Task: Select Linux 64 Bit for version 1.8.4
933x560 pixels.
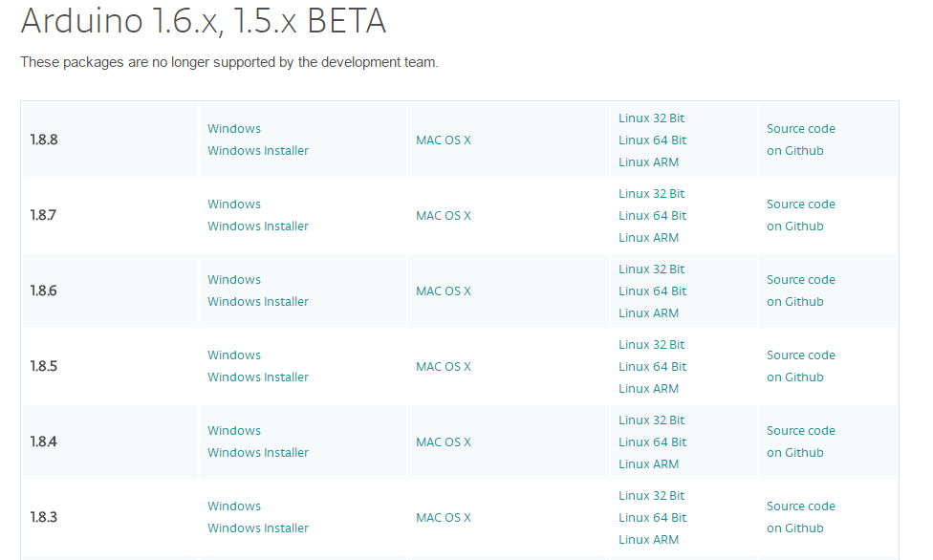Action: coord(652,442)
